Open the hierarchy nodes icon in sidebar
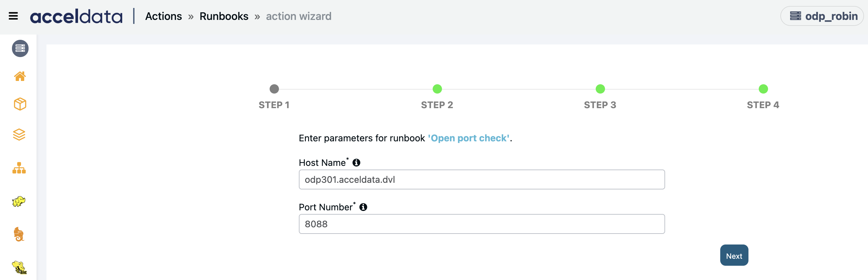The height and width of the screenshot is (280, 868). coord(19,168)
